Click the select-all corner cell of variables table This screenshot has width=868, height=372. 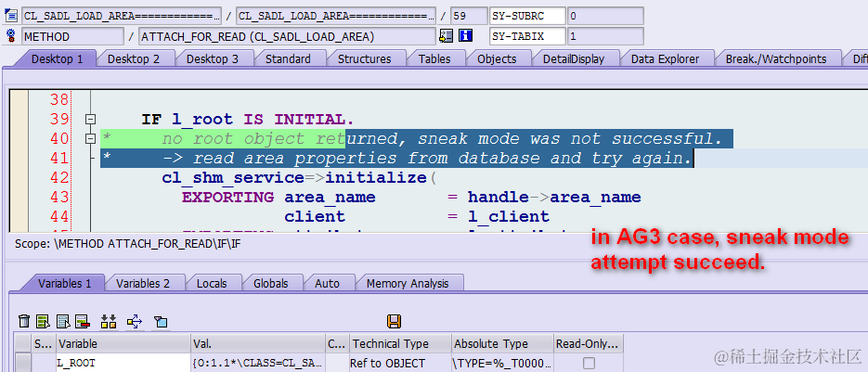point(22,344)
